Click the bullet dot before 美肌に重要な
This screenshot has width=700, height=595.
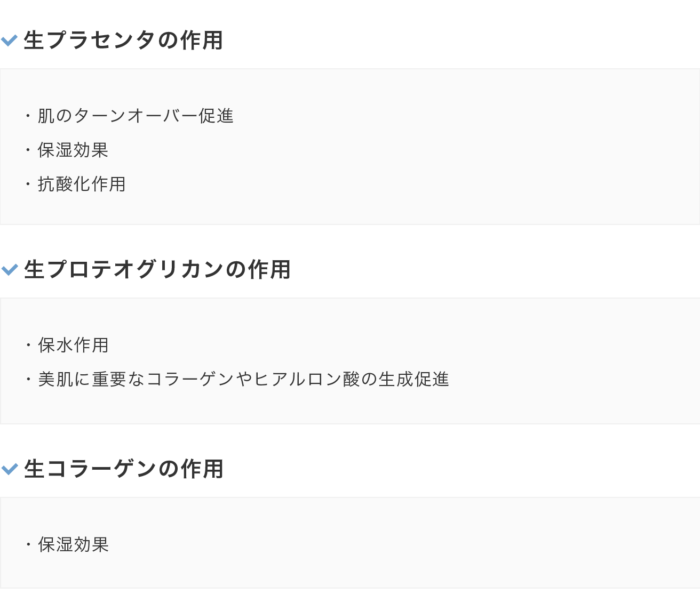(x=28, y=380)
